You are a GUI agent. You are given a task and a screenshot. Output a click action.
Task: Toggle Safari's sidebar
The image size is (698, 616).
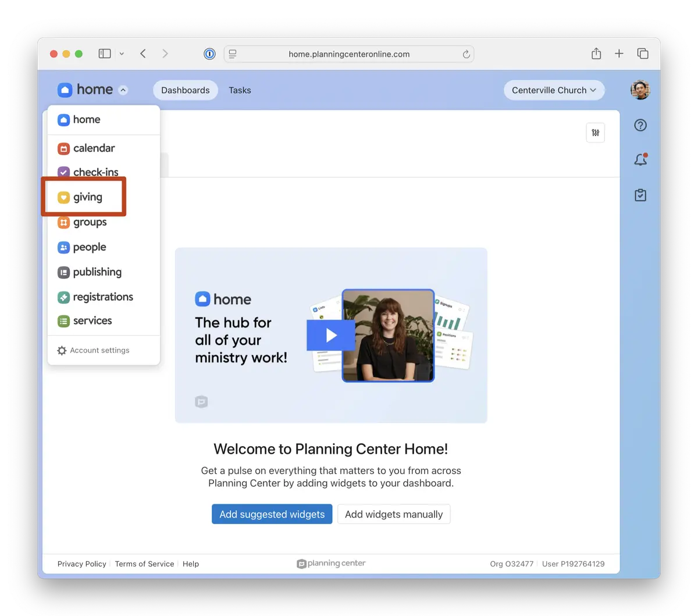[x=105, y=54]
